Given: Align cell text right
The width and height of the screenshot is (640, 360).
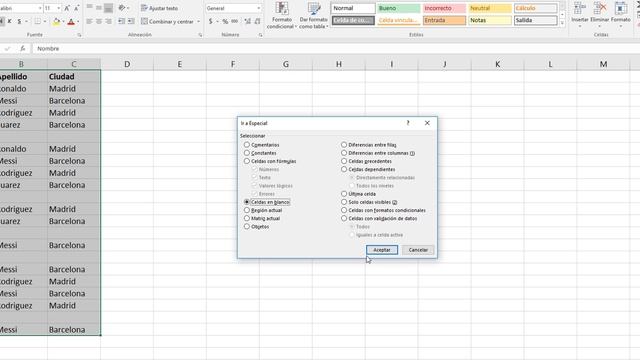Looking at the screenshot, I should (109, 21).
